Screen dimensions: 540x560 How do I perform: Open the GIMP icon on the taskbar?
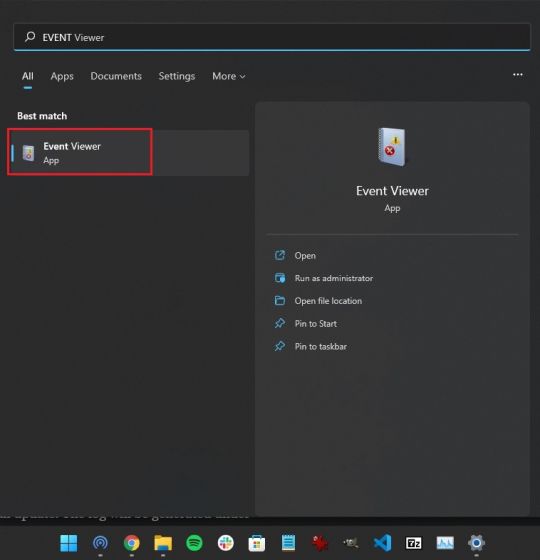pos(351,543)
